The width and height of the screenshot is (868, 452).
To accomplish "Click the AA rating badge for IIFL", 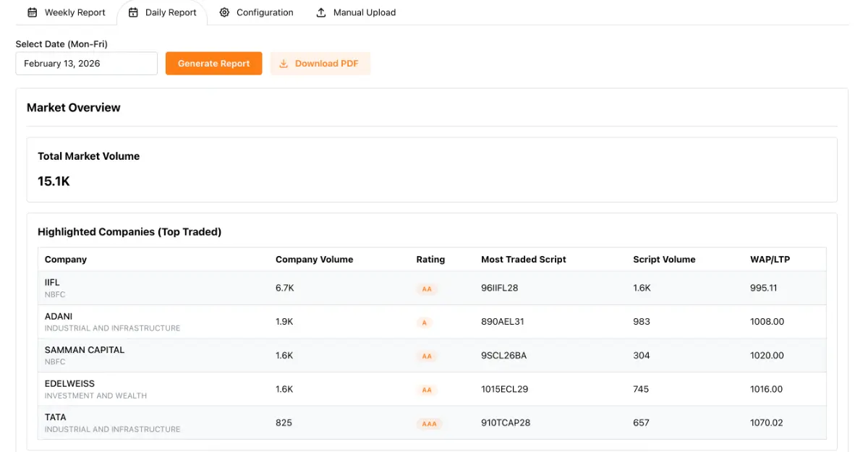I will pyautogui.click(x=427, y=289).
